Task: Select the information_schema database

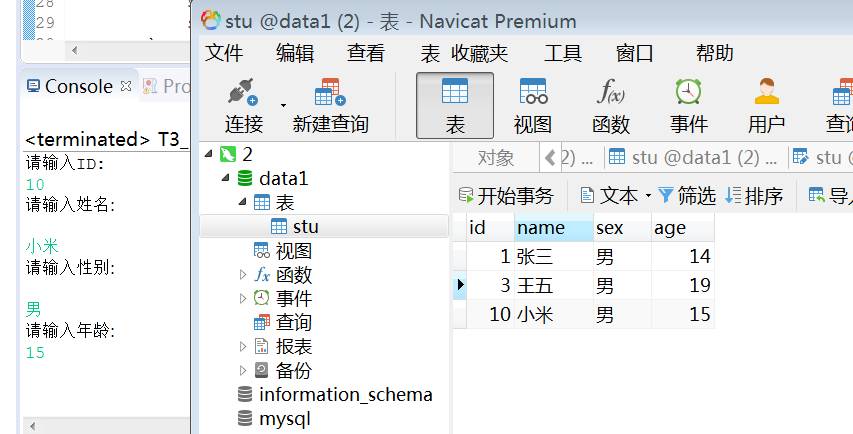Action: [345, 394]
